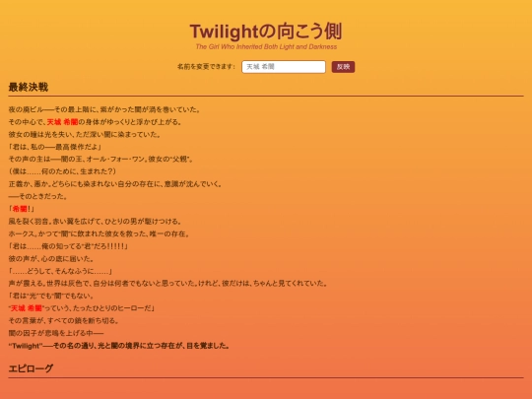
Task: Click the line starting 正義か、悪か
Action: click(x=115, y=184)
